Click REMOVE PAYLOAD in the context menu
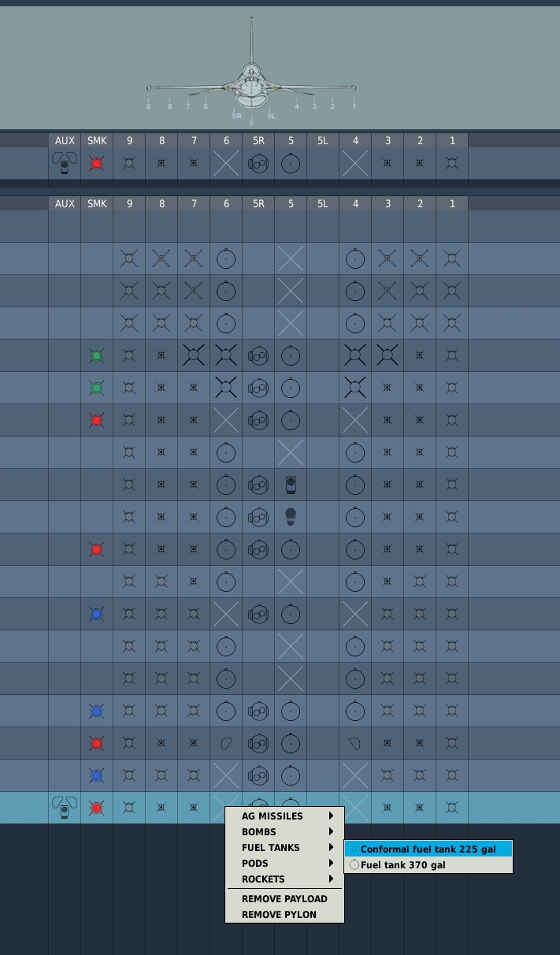Screen dimensions: 560x955 tap(284, 899)
